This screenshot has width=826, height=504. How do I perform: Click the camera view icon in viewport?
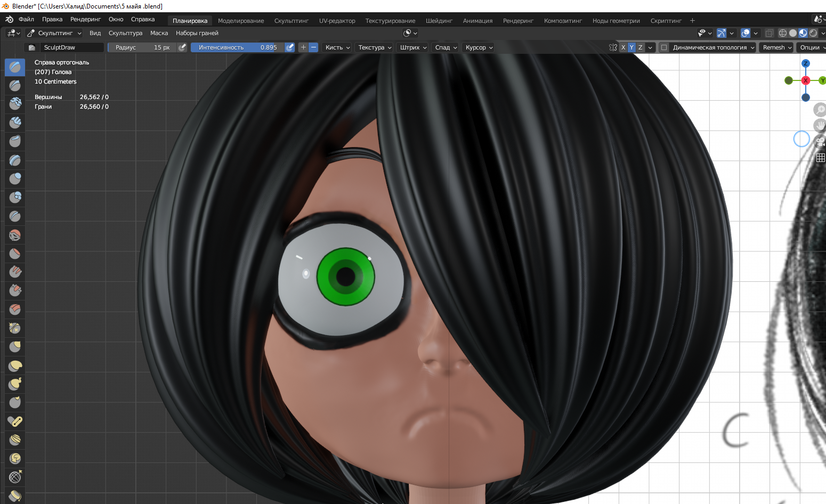click(820, 142)
